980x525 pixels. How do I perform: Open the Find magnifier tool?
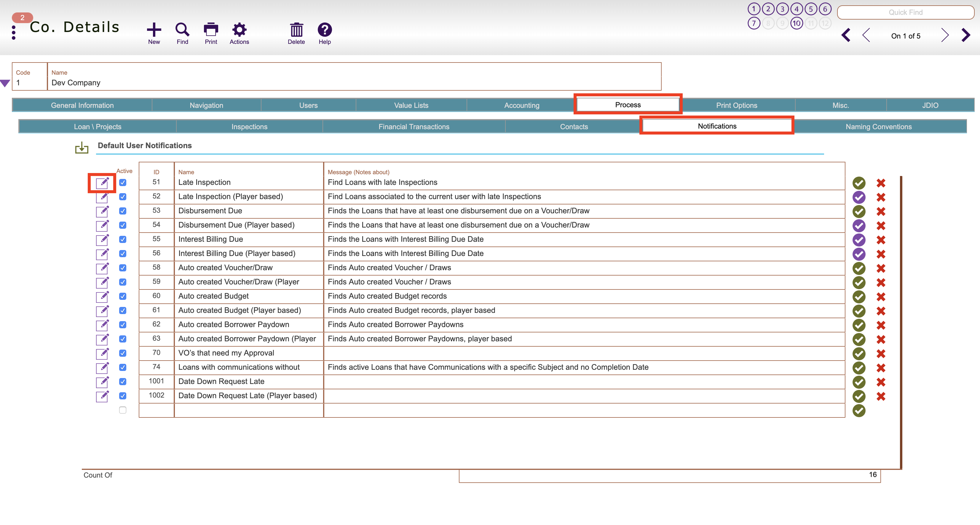coord(182,30)
